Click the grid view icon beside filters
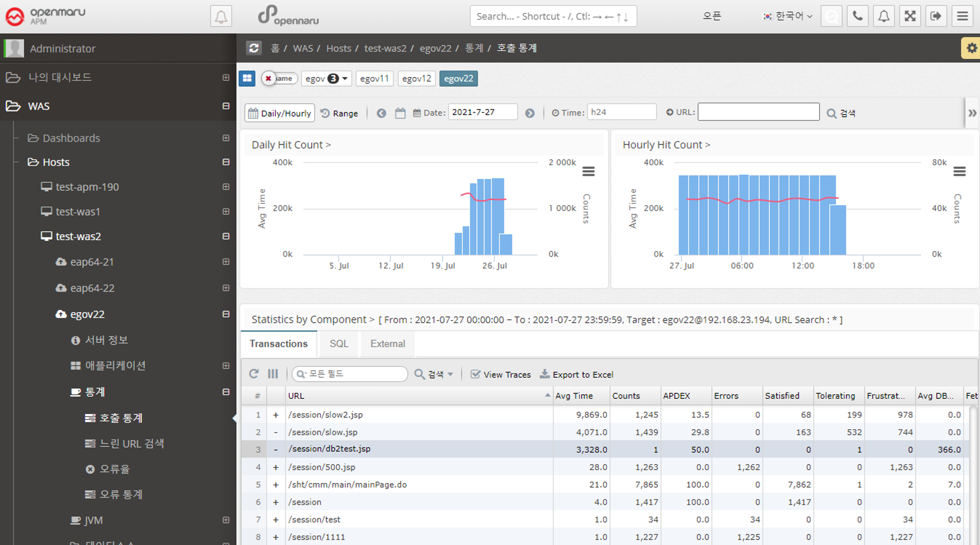 pos(247,78)
